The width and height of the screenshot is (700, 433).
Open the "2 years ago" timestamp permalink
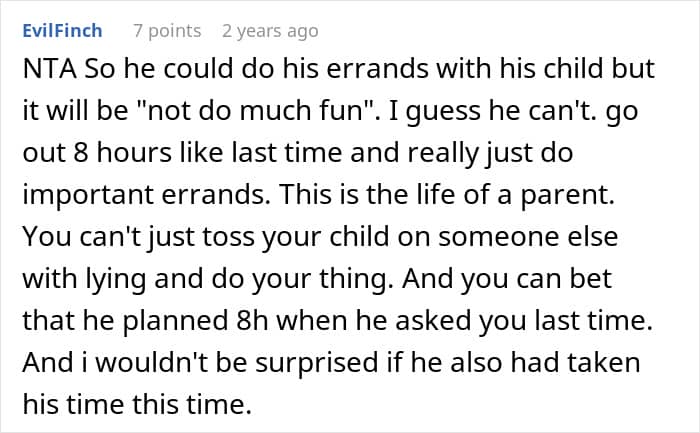(270, 31)
